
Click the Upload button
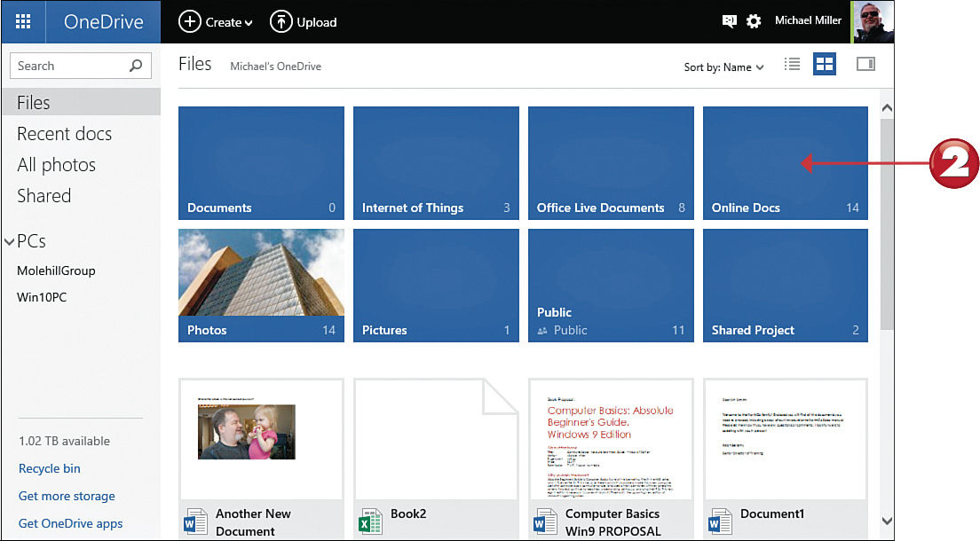click(303, 22)
